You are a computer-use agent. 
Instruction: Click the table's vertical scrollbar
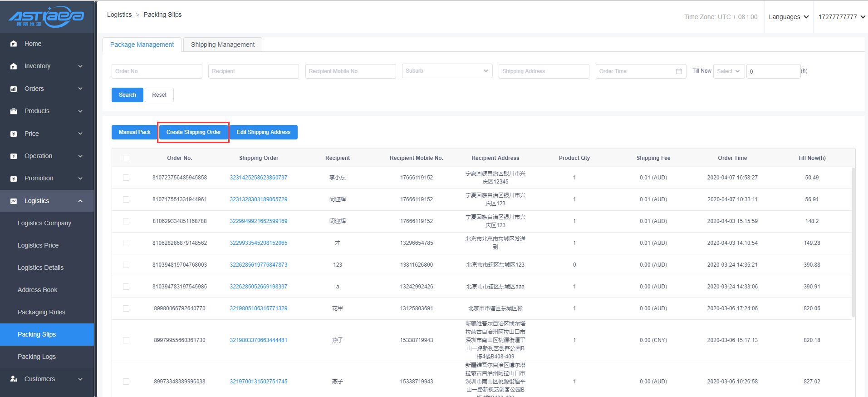point(853,241)
